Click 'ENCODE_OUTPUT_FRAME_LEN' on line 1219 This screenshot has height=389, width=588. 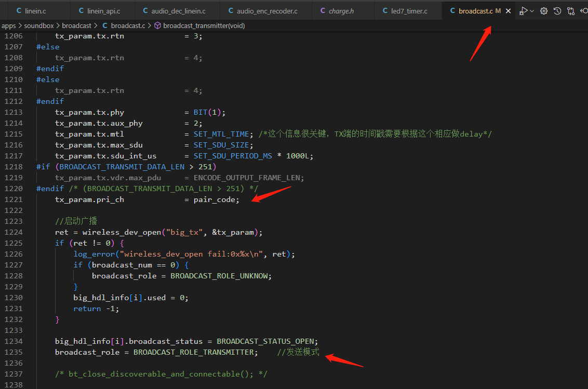(247, 178)
